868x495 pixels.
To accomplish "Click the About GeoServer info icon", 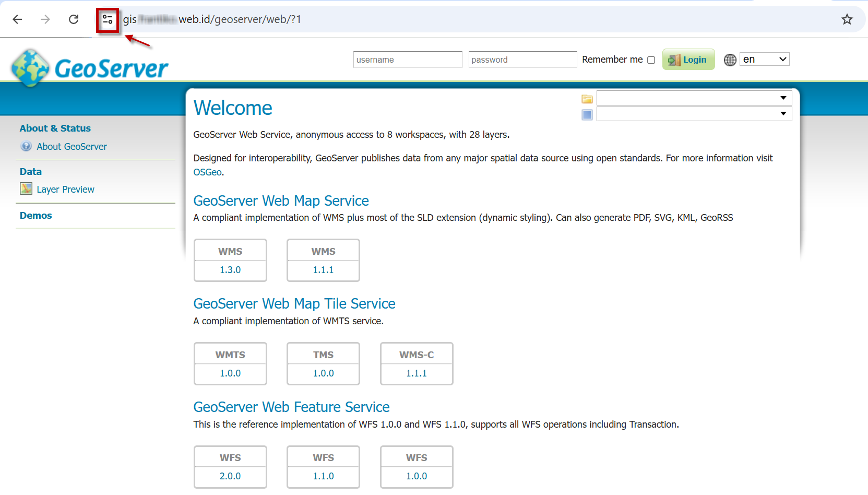I will click(x=26, y=147).
